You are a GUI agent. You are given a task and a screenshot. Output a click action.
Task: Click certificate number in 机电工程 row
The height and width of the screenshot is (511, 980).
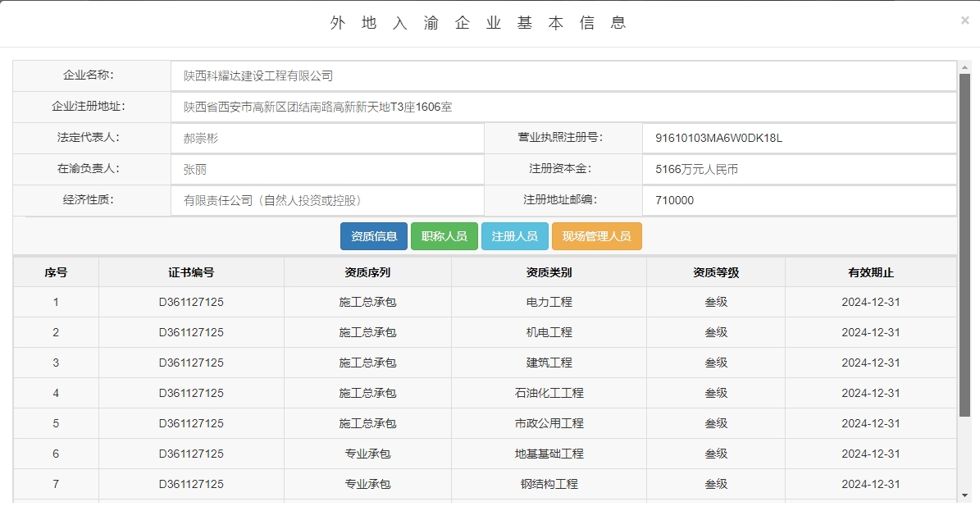tap(191, 332)
